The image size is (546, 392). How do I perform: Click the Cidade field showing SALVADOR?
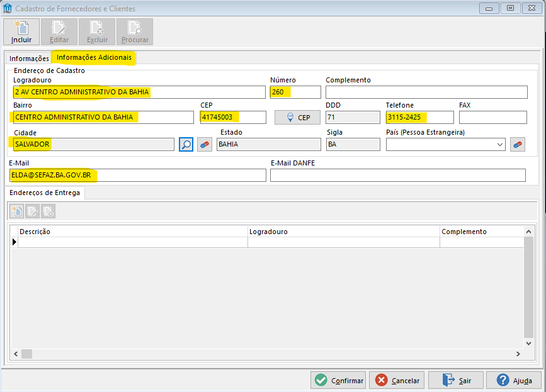(x=94, y=144)
